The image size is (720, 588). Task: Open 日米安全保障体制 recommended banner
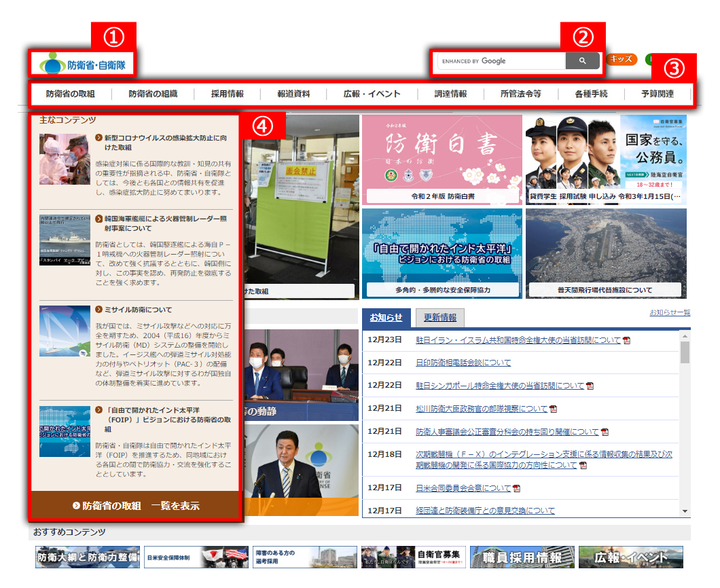pos(196,557)
